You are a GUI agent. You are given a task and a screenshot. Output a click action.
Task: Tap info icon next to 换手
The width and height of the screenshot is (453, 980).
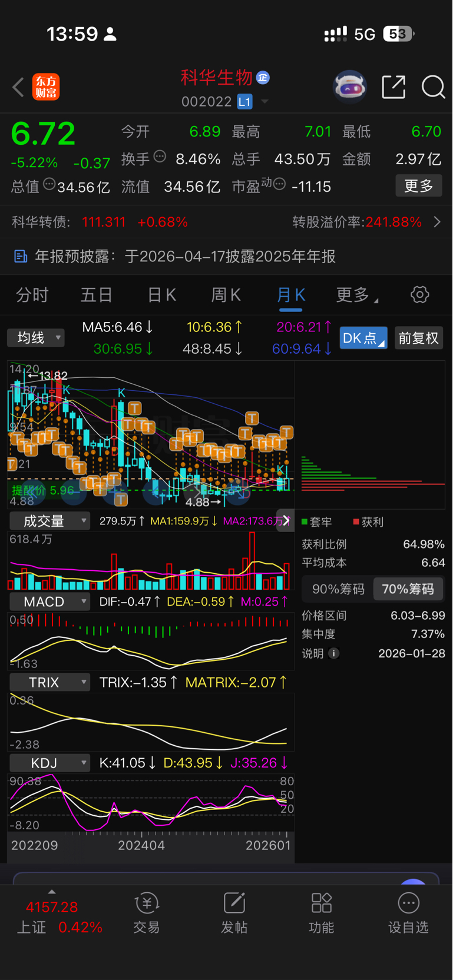click(160, 157)
